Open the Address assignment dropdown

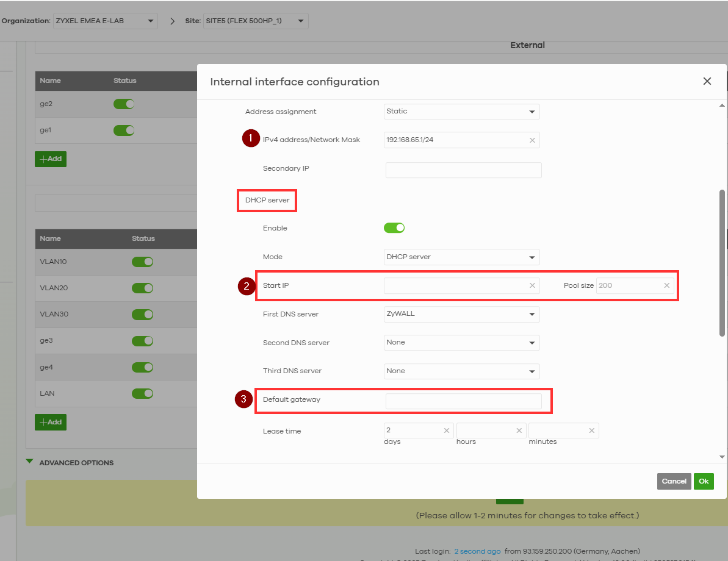tap(462, 112)
